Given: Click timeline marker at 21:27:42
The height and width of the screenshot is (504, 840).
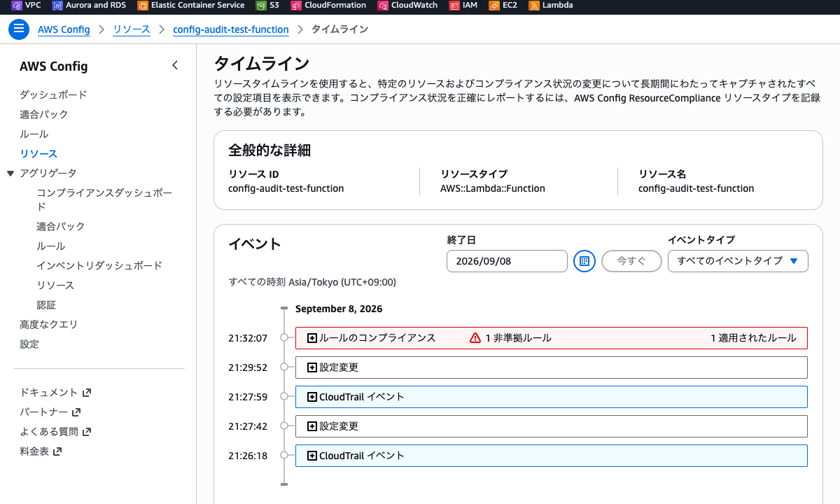Looking at the screenshot, I should click(x=283, y=426).
